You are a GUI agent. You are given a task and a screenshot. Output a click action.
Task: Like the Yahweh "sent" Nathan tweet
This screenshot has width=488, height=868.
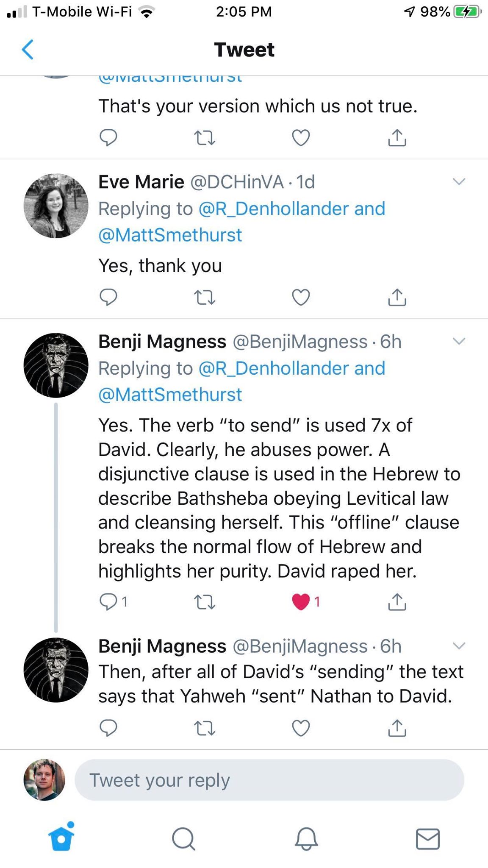(301, 728)
